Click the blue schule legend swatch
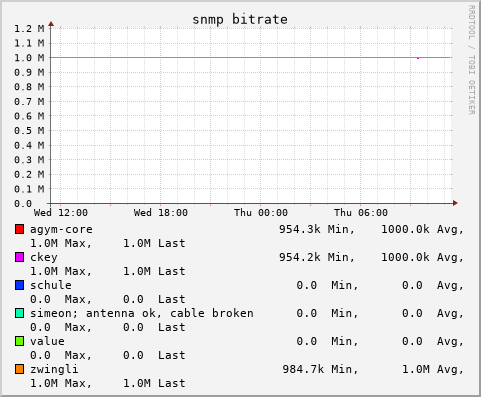The height and width of the screenshot is (397, 481). click(19, 285)
